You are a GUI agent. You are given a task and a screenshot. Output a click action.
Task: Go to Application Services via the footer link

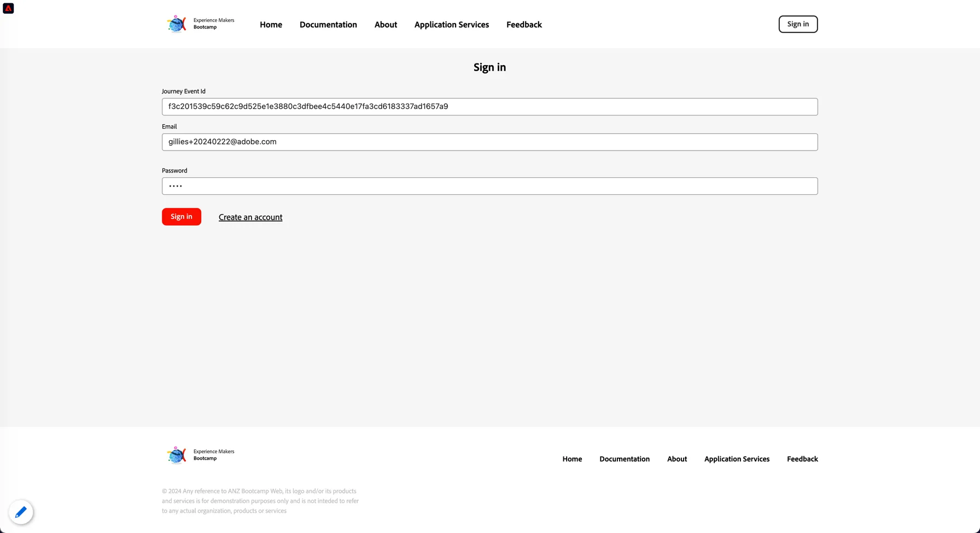click(x=737, y=459)
